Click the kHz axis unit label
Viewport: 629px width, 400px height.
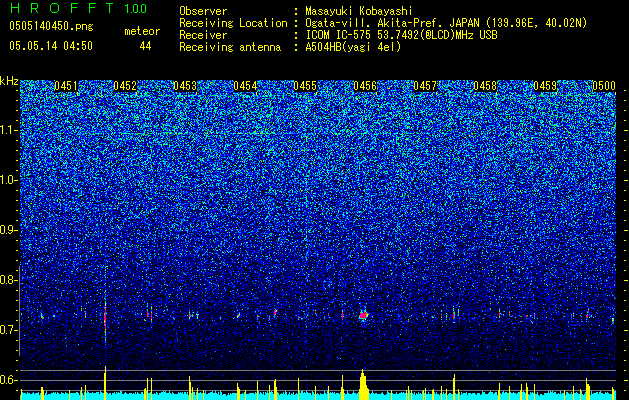coord(9,81)
